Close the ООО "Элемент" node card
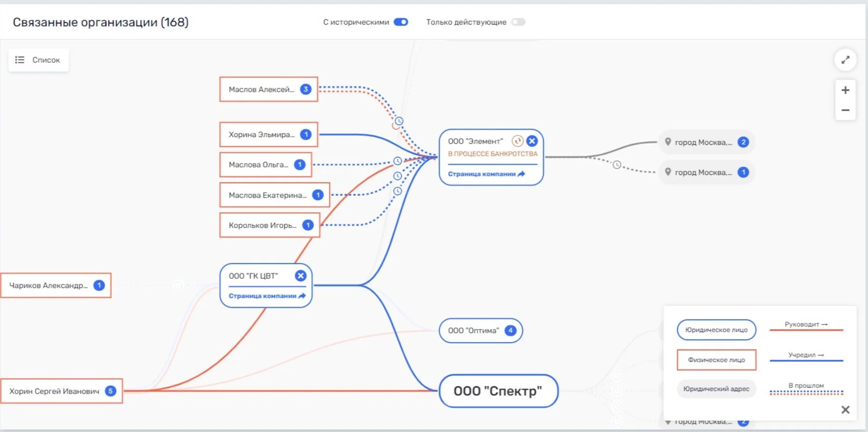 (532, 141)
